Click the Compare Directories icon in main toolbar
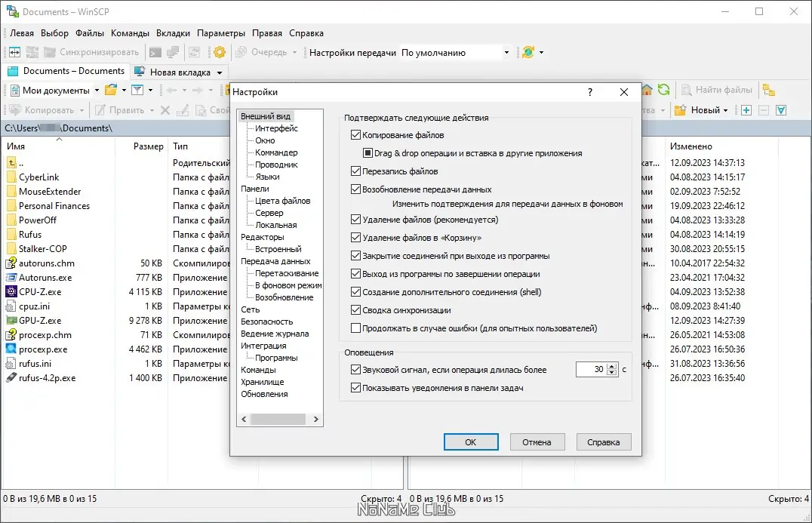Viewport: 812px width, 523px height. tap(15, 52)
